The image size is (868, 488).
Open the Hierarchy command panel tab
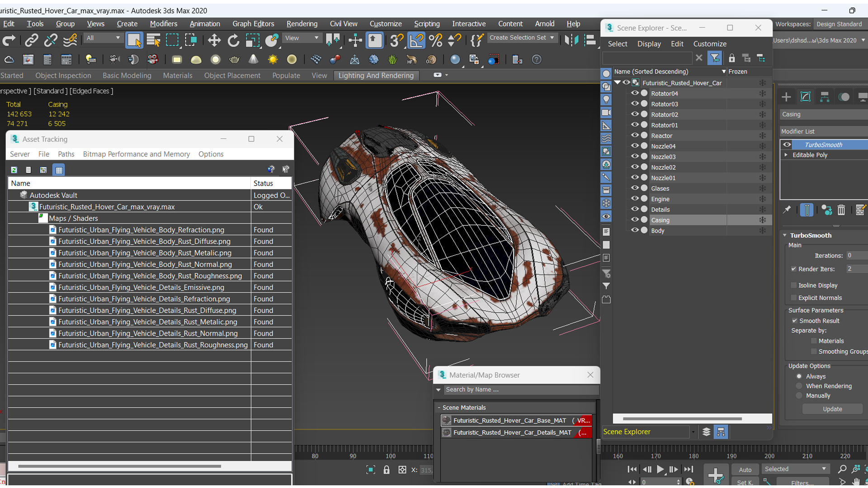point(825,97)
